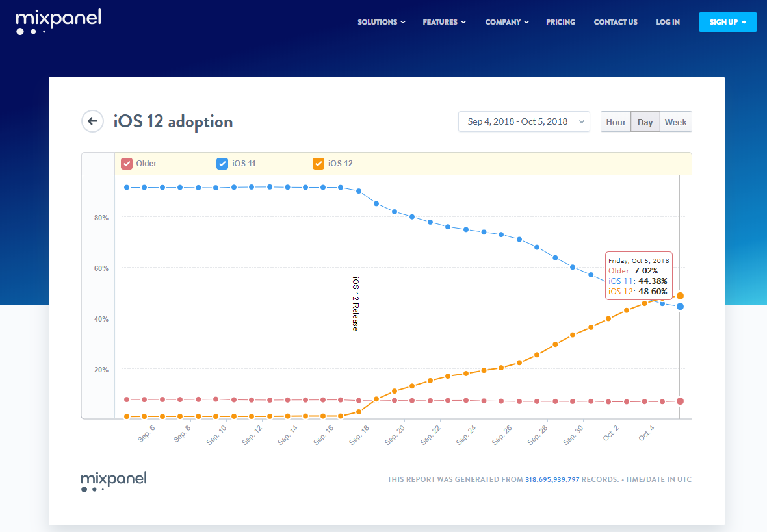Screen dimensions: 767x532
Task: Click the Sep. 18 x-axis label
Action: tap(359, 435)
